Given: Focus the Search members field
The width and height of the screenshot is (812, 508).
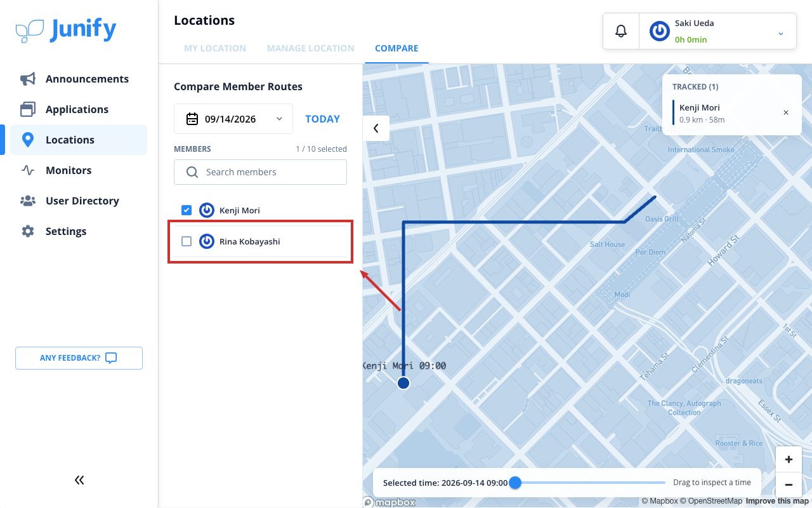Looking at the screenshot, I should [260, 172].
